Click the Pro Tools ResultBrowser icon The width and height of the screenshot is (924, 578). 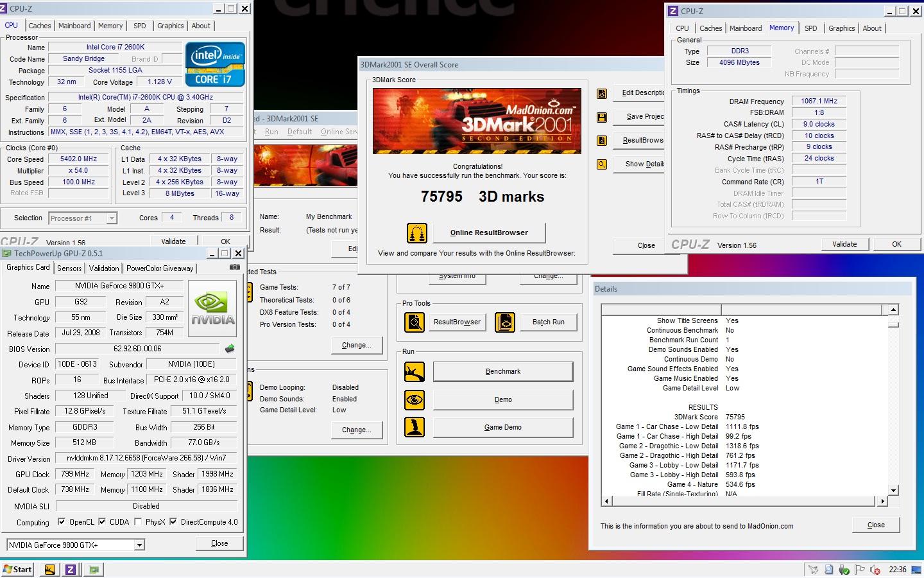pos(415,322)
